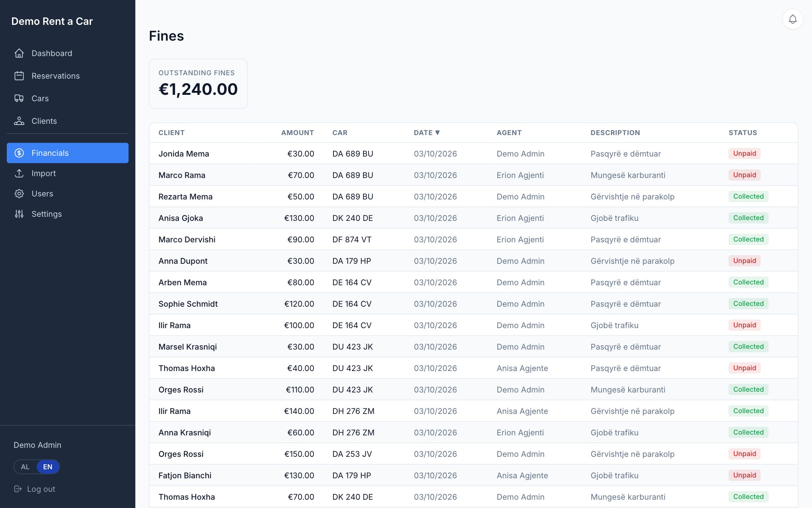The width and height of the screenshot is (812, 508).
Task: Click Anisa Agjente in Thomas Hoxha €40.00 row
Action: (522, 368)
